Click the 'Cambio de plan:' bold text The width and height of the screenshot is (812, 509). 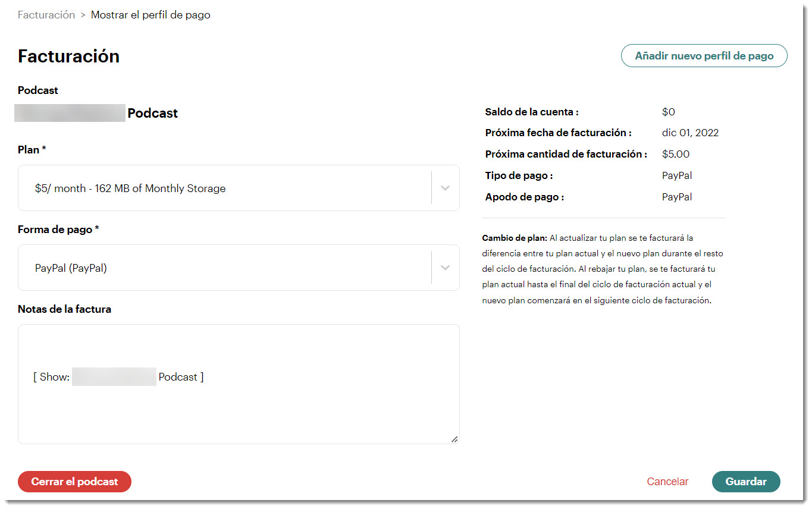[x=515, y=238]
